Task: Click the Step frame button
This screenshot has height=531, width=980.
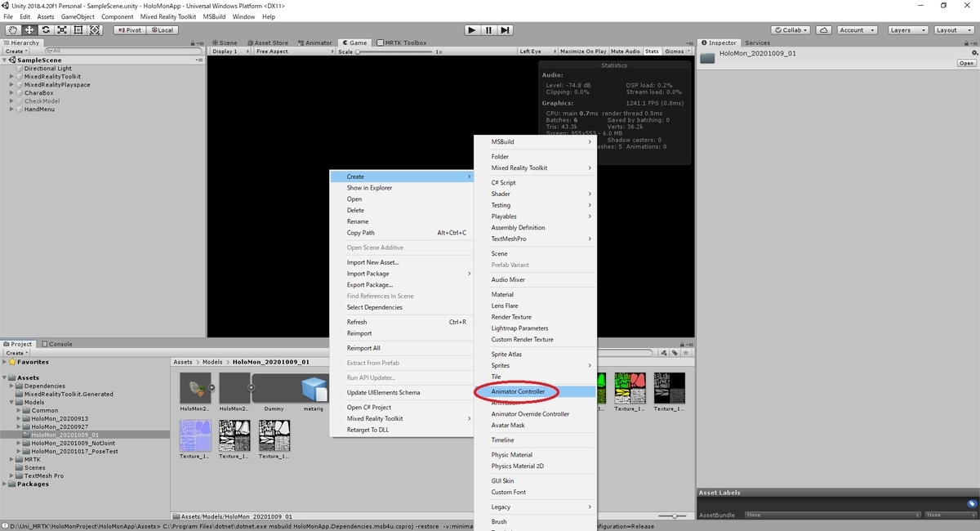Action: click(506, 29)
